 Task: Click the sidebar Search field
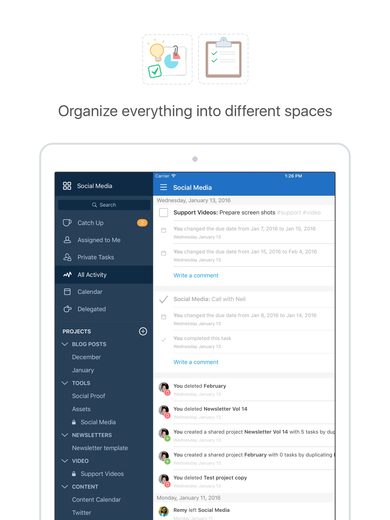104,205
